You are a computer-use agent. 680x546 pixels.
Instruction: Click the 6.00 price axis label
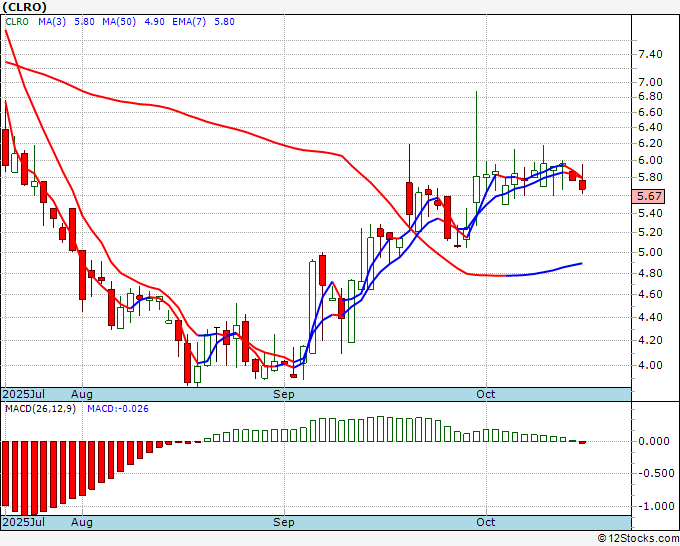click(650, 160)
